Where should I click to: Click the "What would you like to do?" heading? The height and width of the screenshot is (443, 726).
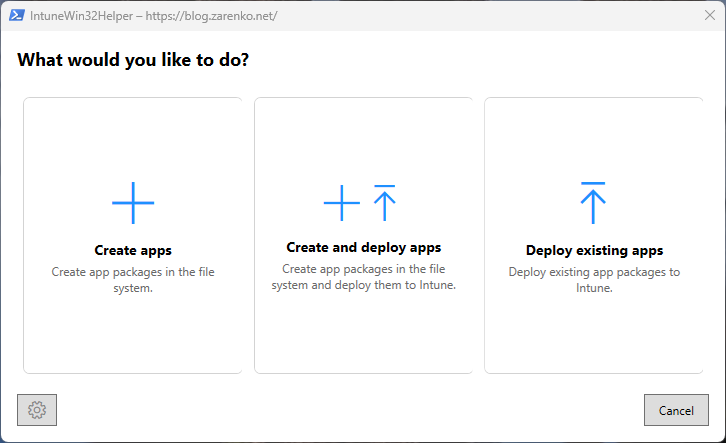point(133,60)
